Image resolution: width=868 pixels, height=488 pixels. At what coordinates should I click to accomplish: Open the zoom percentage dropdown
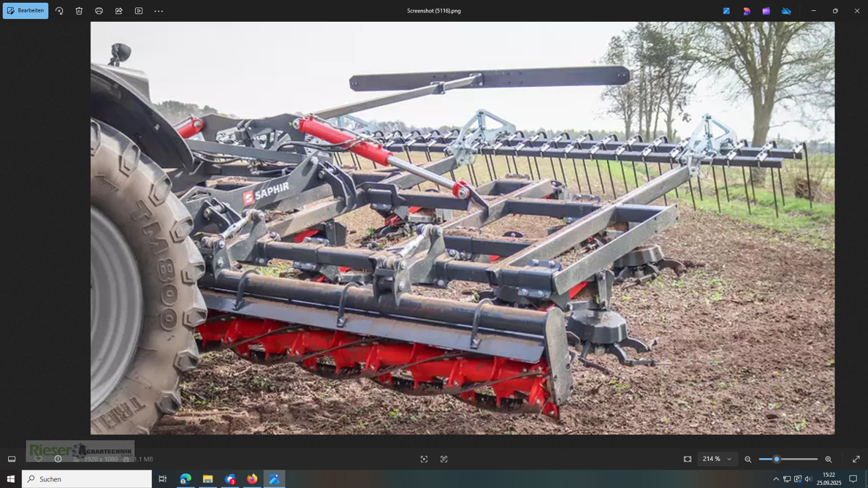point(717,459)
